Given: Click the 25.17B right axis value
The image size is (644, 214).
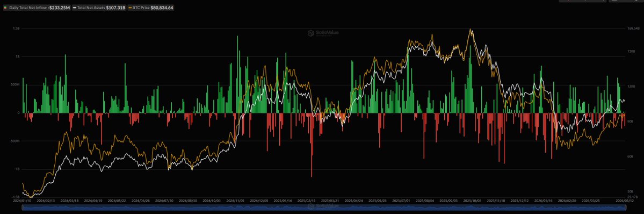Looking at the screenshot, I should 633,197.
